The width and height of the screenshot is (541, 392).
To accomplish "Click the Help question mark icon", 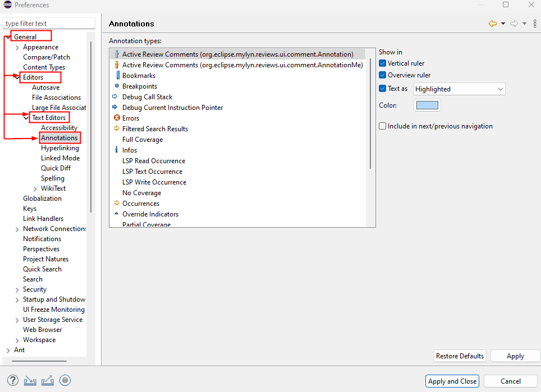I will [x=13, y=381].
